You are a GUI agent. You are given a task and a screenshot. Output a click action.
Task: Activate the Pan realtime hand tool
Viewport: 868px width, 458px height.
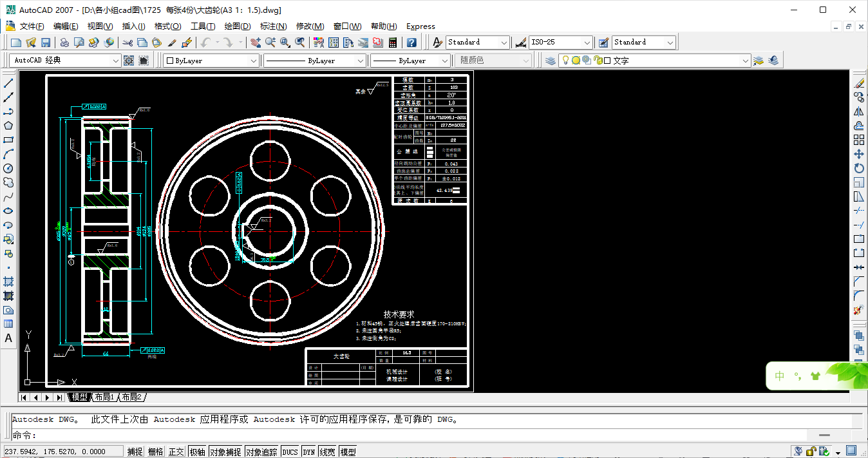click(256, 43)
